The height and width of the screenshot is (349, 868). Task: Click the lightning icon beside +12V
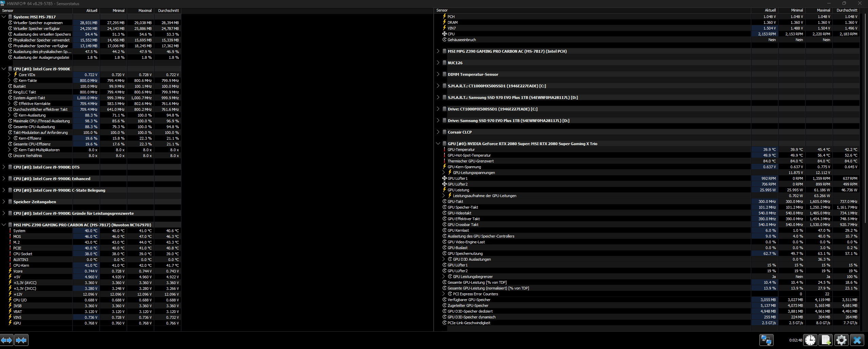[x=10, y=294]
